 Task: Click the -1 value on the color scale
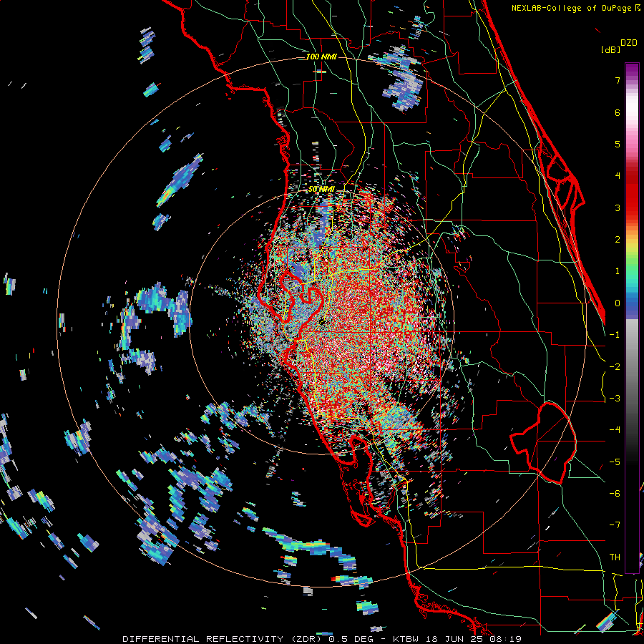pos(615,335)
